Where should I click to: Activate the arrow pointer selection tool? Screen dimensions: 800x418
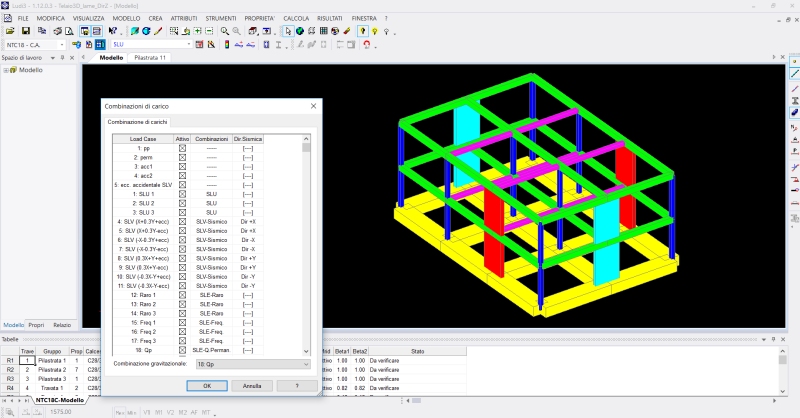tap(287, 31)
